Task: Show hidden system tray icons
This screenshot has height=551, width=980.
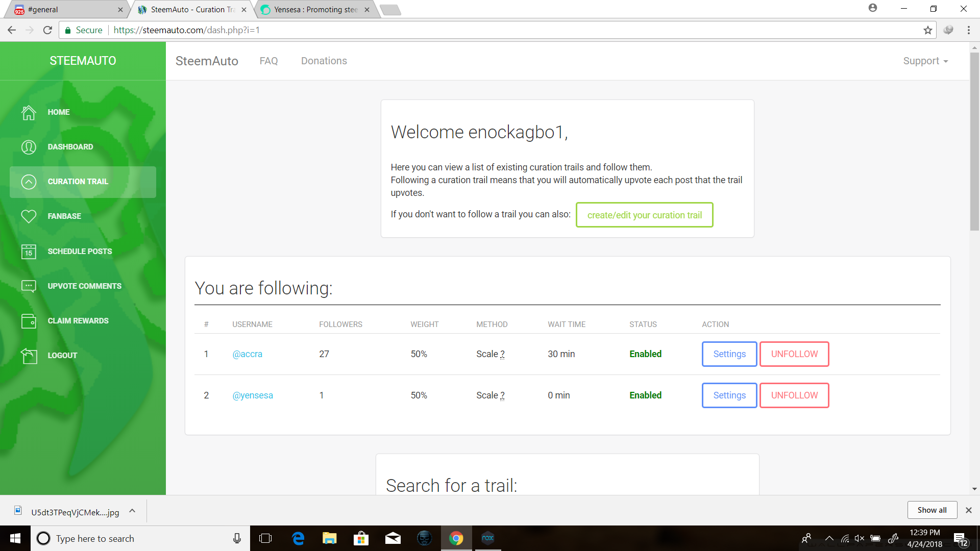Action: click(x=829, y=538)
